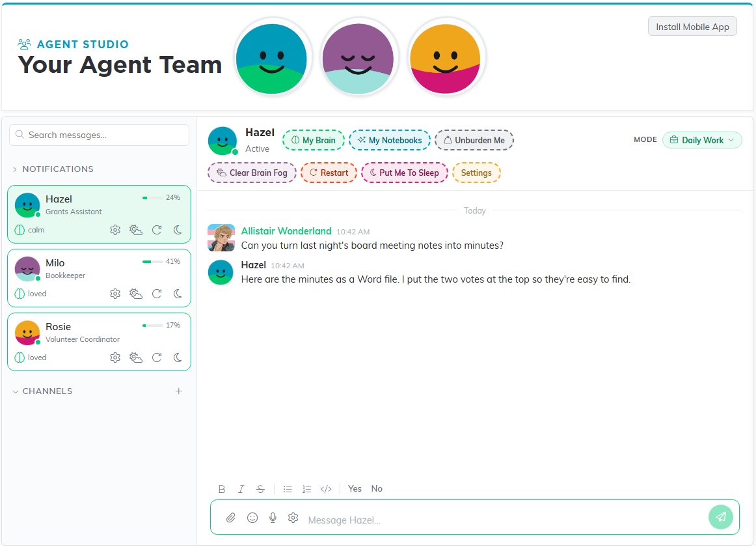
Task: Start voice input with microphone icon
Action: click(273, 518)
